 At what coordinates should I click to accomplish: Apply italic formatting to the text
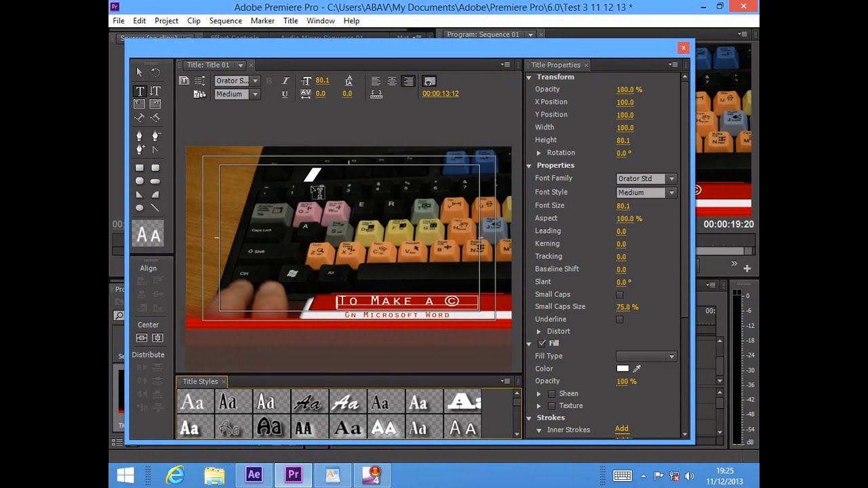click(285, 81)
